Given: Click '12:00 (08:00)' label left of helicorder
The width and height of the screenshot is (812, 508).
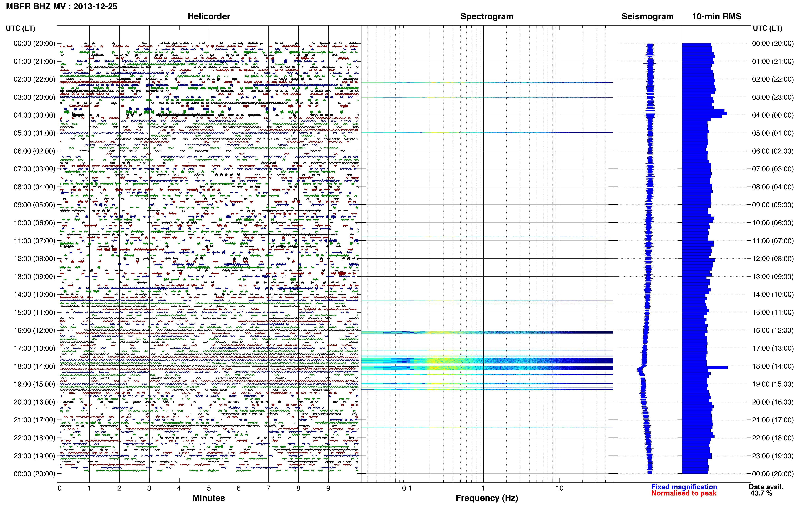Looking at the screenshot, I should pos(34,258).
